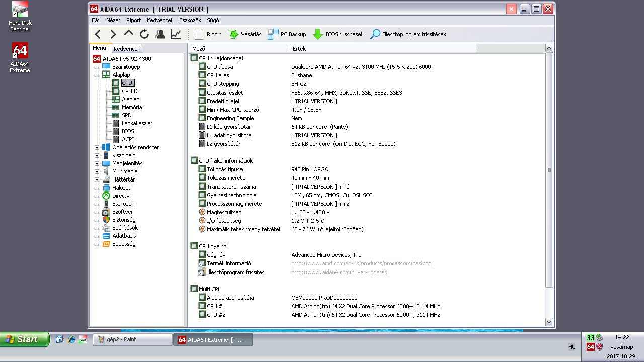Open AIDA64 Extreme desktop shortcut
The width and height of the screenshot is (644, 362).
20,58
